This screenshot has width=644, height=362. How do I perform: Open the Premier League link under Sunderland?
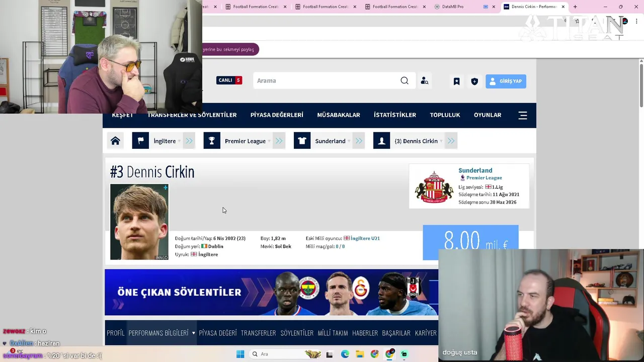click(484, 178)
